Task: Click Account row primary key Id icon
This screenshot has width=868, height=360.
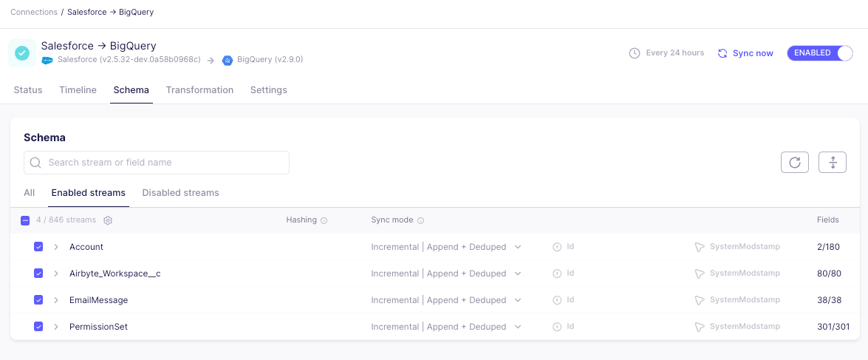Action: 557,247
